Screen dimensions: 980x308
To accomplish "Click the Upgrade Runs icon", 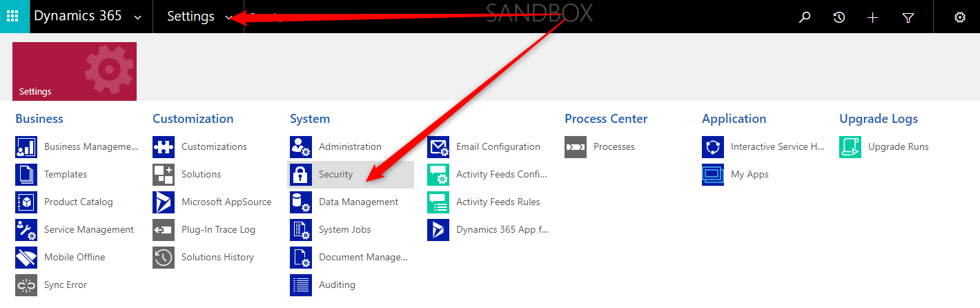I will point(850,147).
